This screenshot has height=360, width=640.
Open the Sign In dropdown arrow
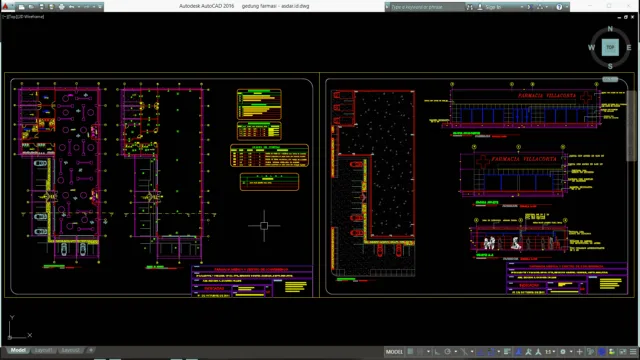click(522, 7)
